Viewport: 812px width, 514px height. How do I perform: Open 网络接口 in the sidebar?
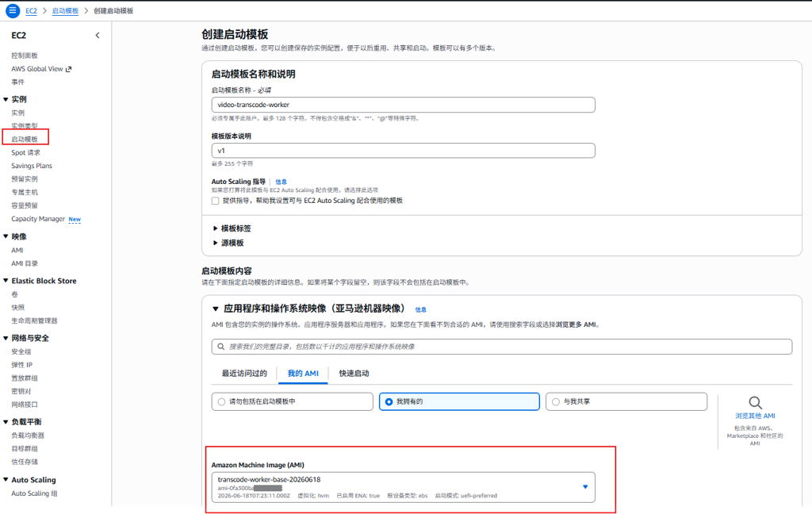(25, 405)
